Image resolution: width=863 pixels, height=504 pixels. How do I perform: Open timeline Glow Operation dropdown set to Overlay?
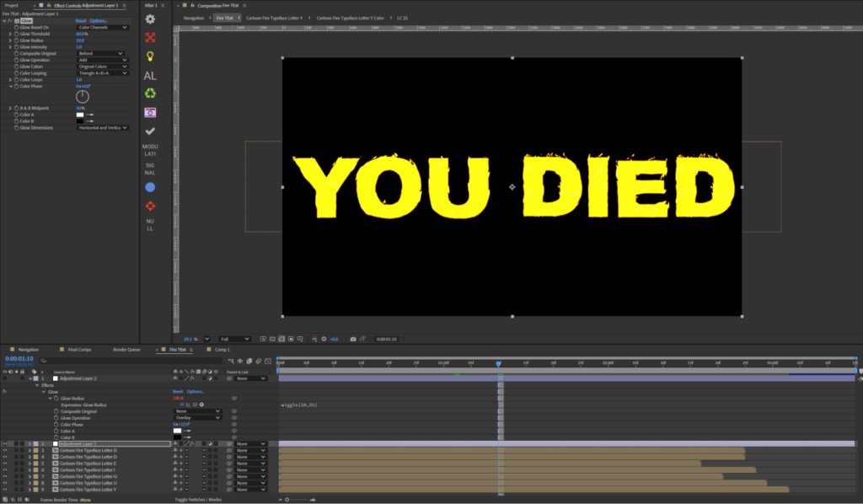197,418
